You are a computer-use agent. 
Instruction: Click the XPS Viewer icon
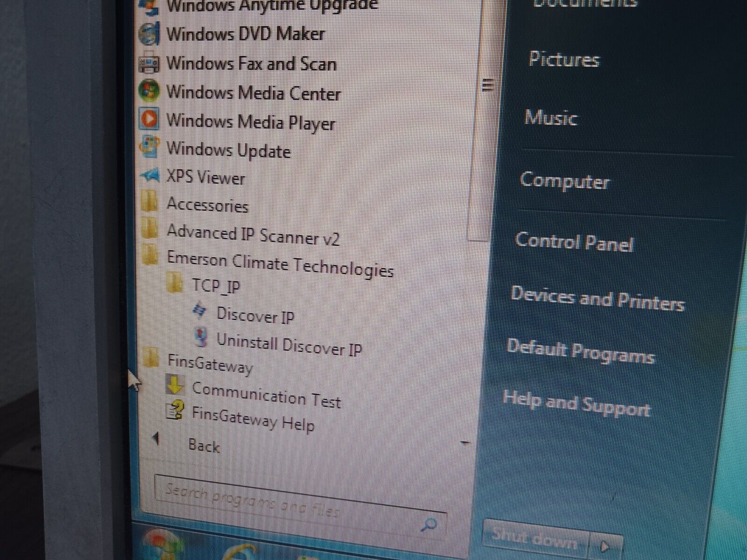point(150,176)
